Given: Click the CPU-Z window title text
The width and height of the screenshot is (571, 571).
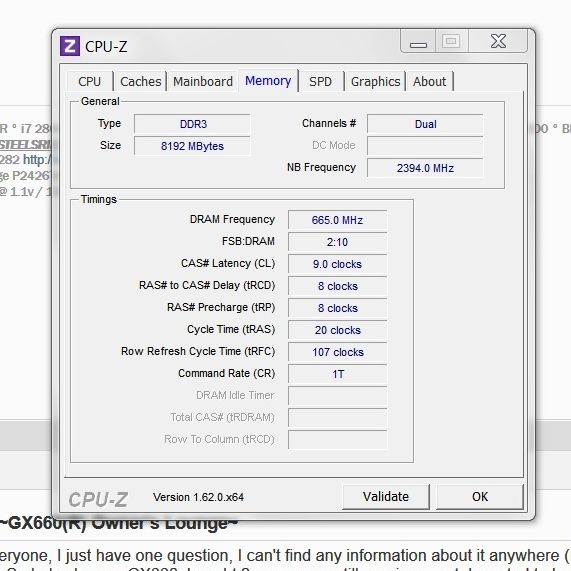Looking at the screenshot, I should (x=106, y=47).
